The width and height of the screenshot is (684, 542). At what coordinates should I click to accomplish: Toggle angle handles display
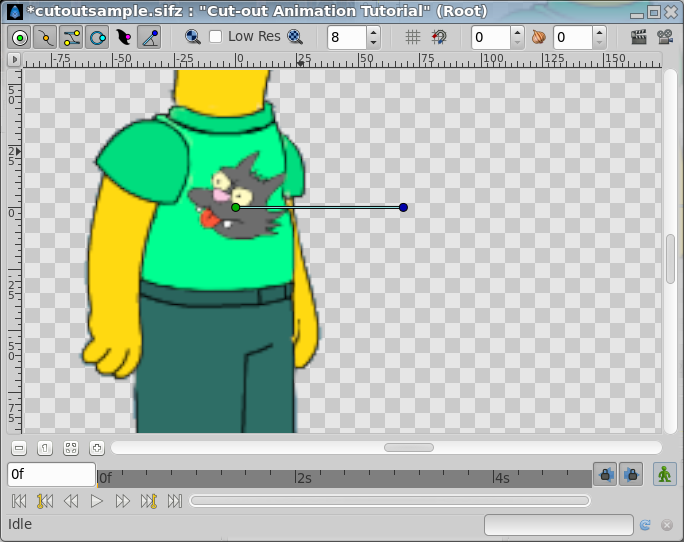[x=150, y=38]
